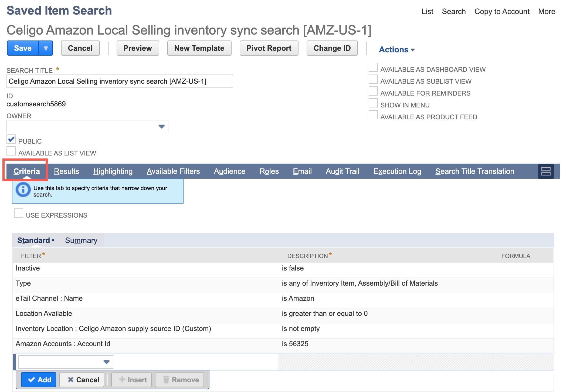The height and width of the screenshot is (392, 563).
Task: Toggle the tab layout icon beside Search Title Translation
Action: [x=546, y=171]
